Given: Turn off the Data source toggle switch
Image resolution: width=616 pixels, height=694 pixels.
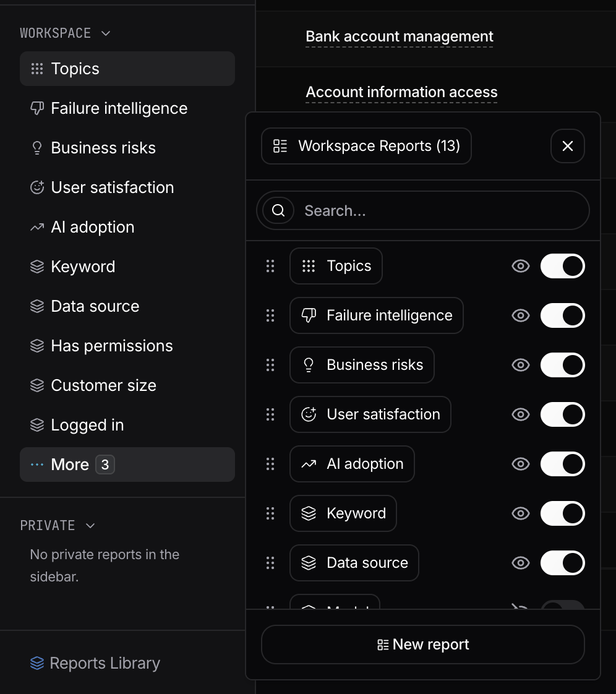Looking at the screenshot, I should click(x=562, y=563).
